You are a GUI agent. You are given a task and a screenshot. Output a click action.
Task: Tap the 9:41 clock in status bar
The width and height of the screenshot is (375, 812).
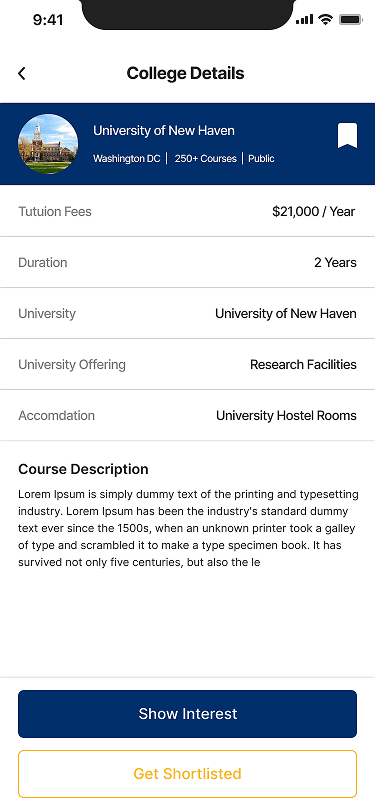[x=48, y=20]
